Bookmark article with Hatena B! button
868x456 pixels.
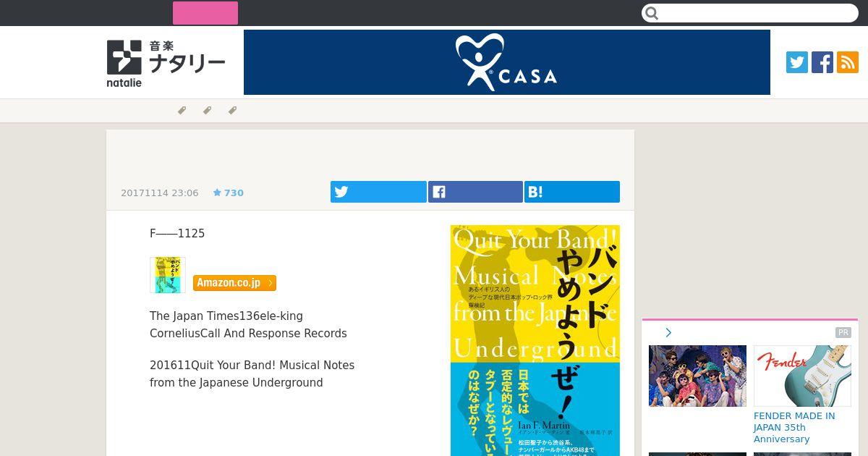[572, 192]
